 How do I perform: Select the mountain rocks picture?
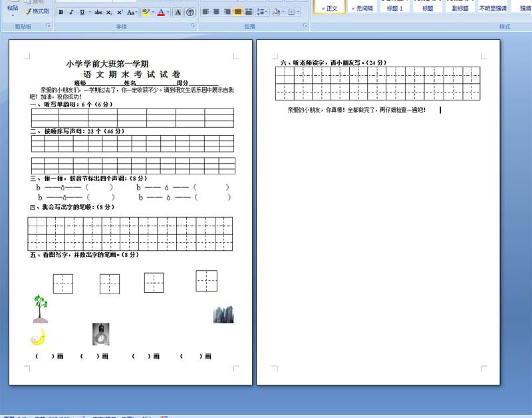click(x=223, y=314)
